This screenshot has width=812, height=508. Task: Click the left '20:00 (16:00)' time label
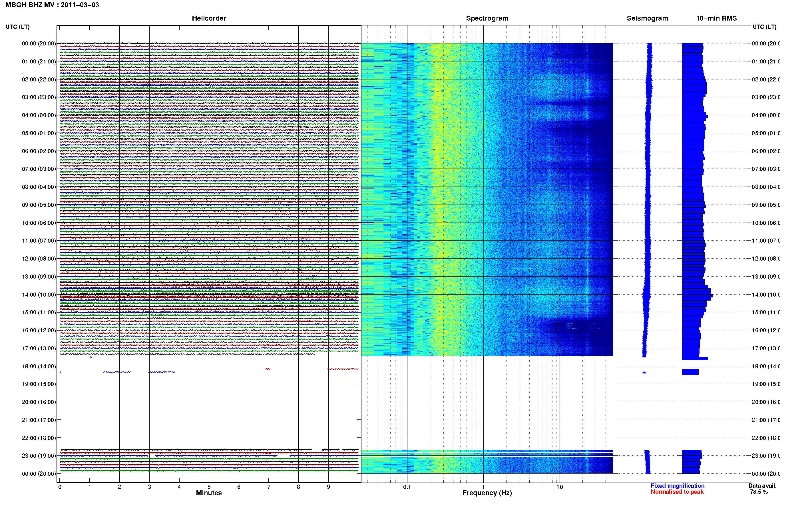39,402
